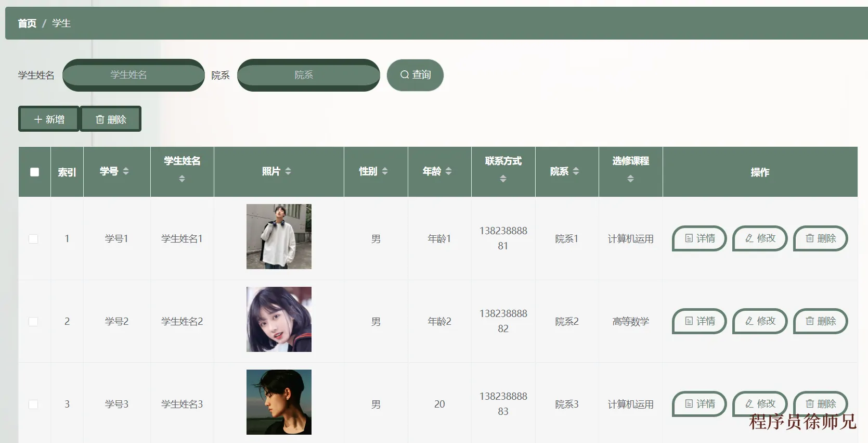Click the 学号3 cell
Image resolution: width=868 pixels, height=443 pixels.
116,404
